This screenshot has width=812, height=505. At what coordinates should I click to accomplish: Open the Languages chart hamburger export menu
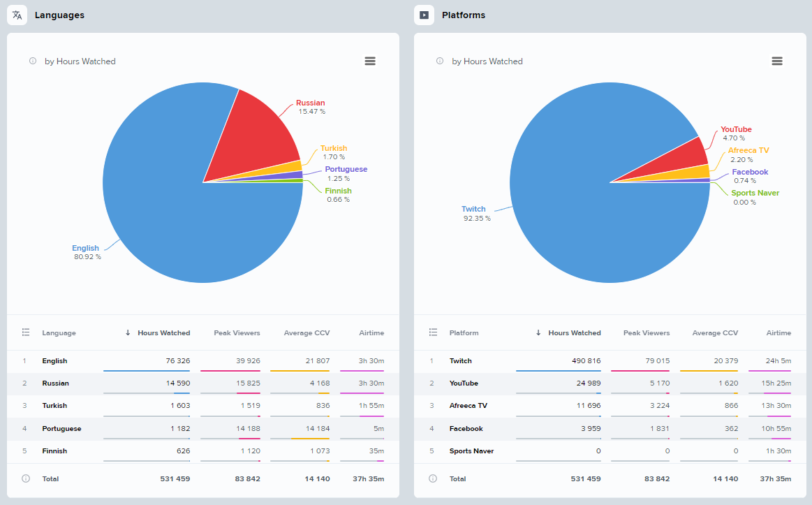370,61
